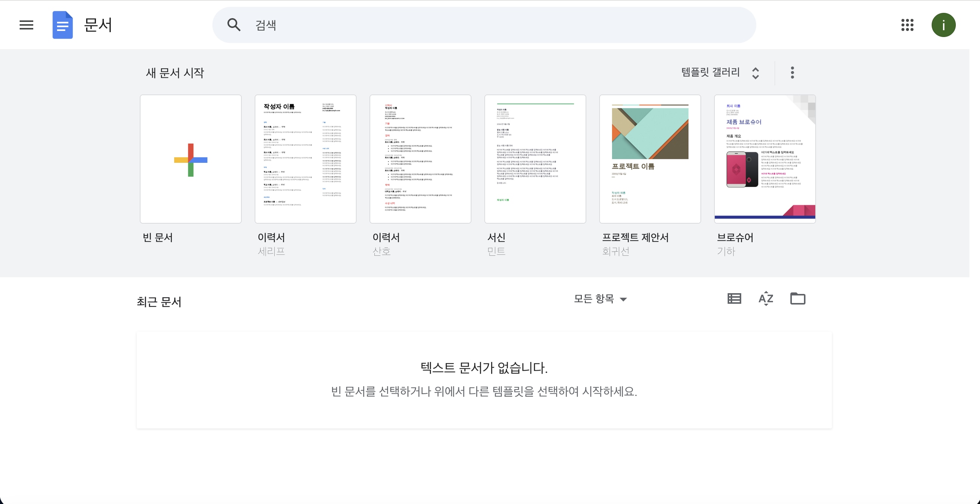Image resolution: width=980 pixels, height=504 pixels.
Task: Switch to list view layout
Action: (x=734, y=298)
